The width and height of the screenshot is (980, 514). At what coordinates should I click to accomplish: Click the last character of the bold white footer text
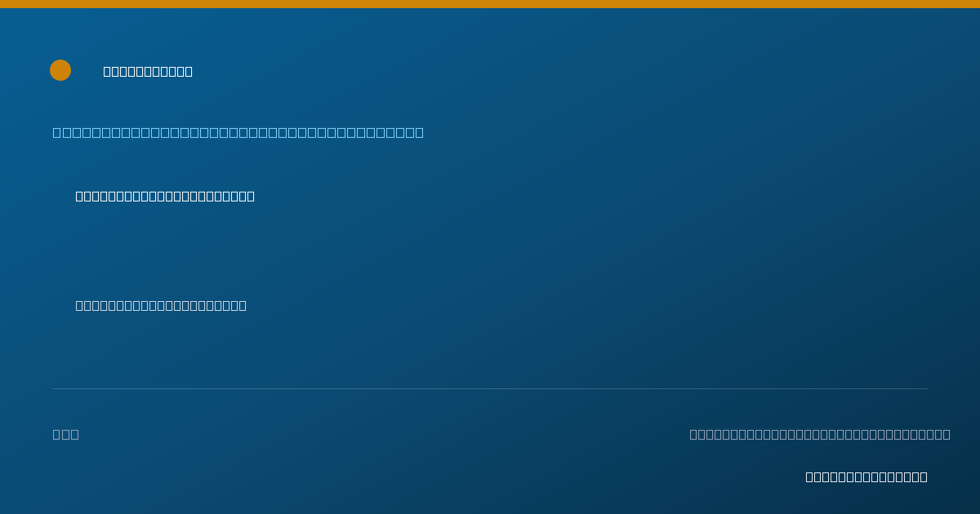click(x=924, y=476)
